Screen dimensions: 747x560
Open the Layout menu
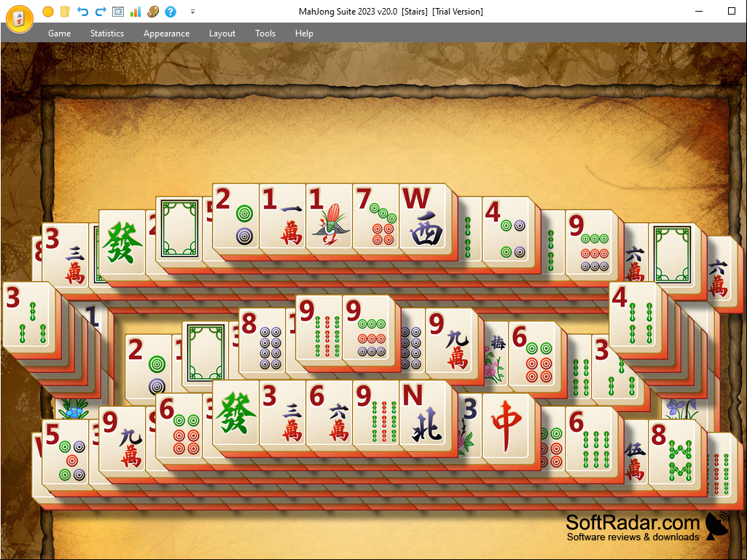pyautogui.click(x=222, y=33)
